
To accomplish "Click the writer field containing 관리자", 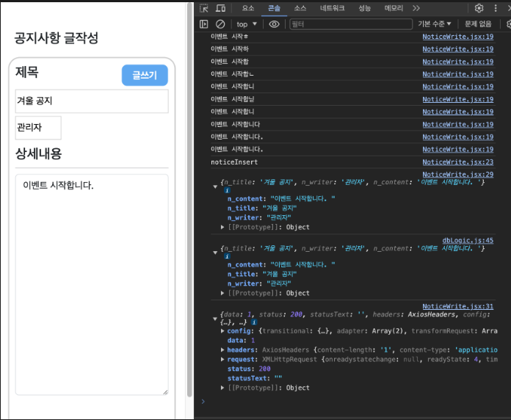I will tap(38, 128).
